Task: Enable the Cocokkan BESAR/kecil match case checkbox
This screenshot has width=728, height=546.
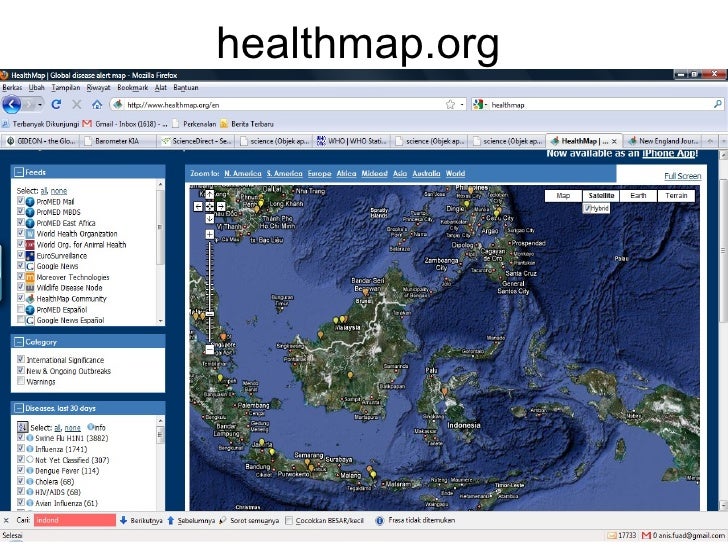Action: point(289,520)
